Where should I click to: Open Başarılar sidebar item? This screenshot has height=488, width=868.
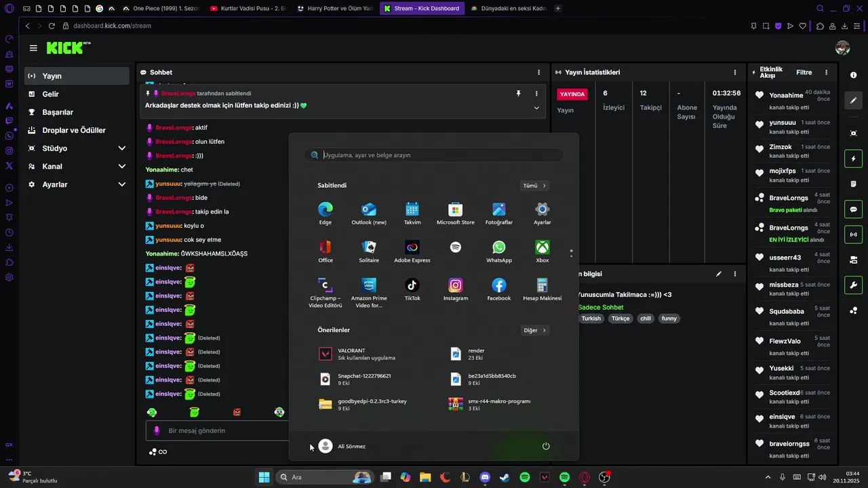coord(77,113)
